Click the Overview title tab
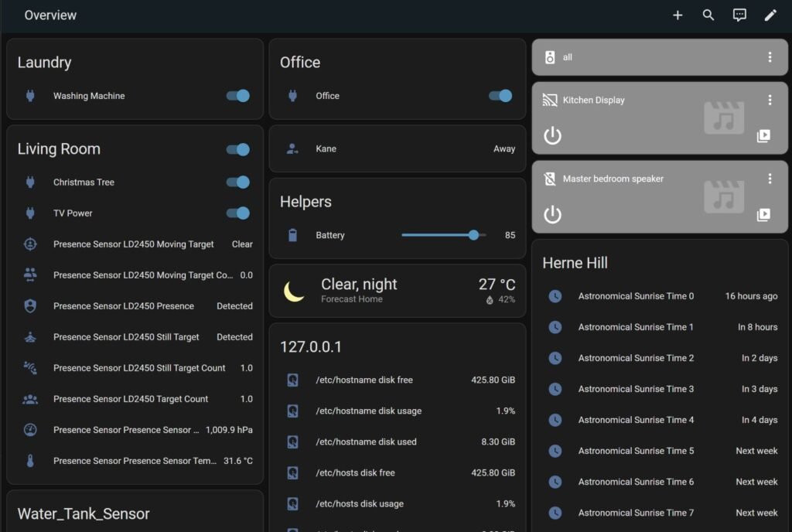The width and height of the screenshot is (792, 532). coord(50,15)
